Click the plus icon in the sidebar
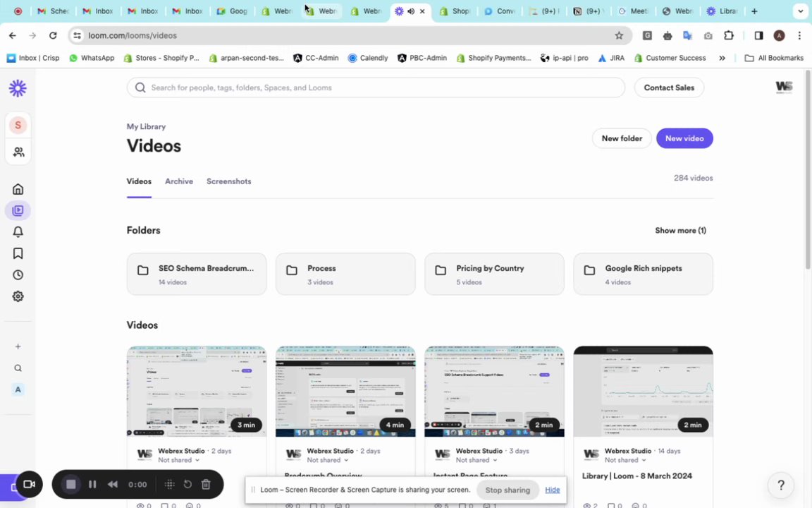This screenshot has height=508, width=812. tap(18, 346)
